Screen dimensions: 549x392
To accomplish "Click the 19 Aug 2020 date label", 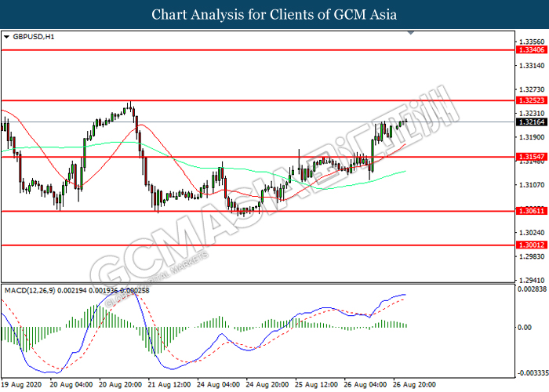I will point(21,385).
